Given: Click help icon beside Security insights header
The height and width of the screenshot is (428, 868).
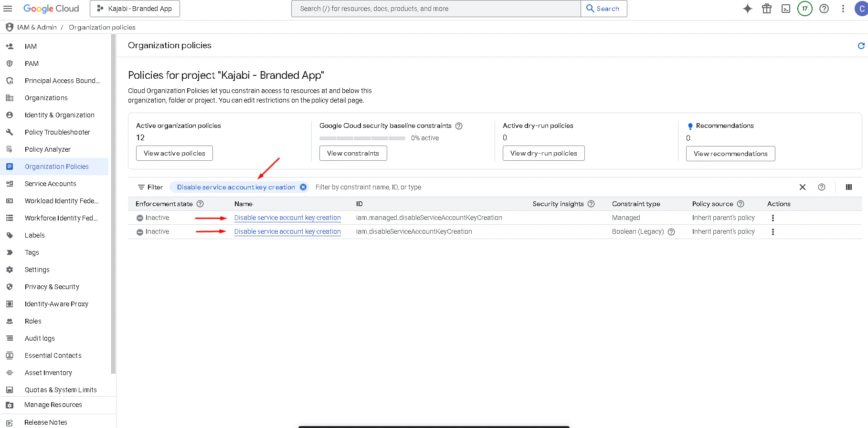Looking at the screenshot, I should (x=591, y=204).
